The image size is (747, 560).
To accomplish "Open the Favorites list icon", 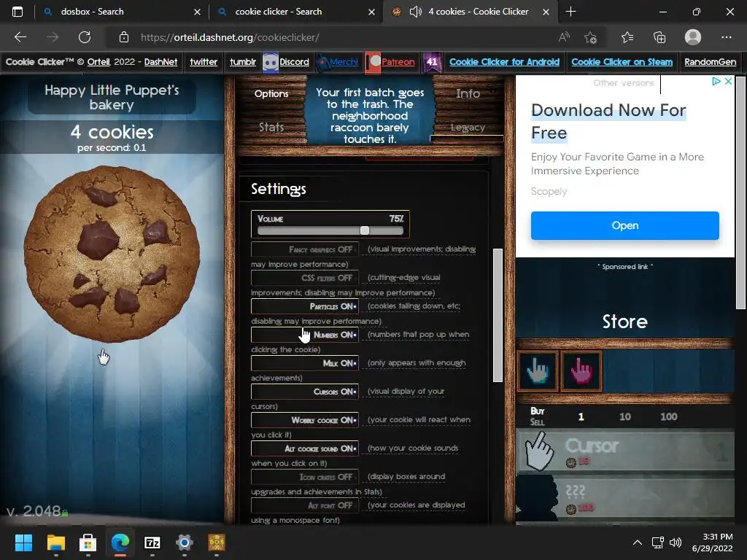I will (627, 37).
